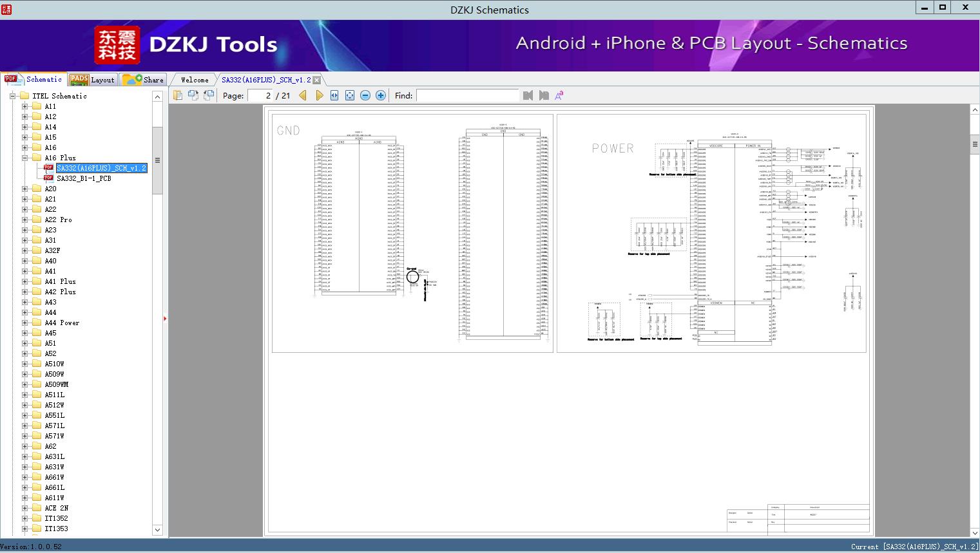Viewport: 980px width, 553px height.
Task: Select the A631L folder
Action: pos(54,456)
